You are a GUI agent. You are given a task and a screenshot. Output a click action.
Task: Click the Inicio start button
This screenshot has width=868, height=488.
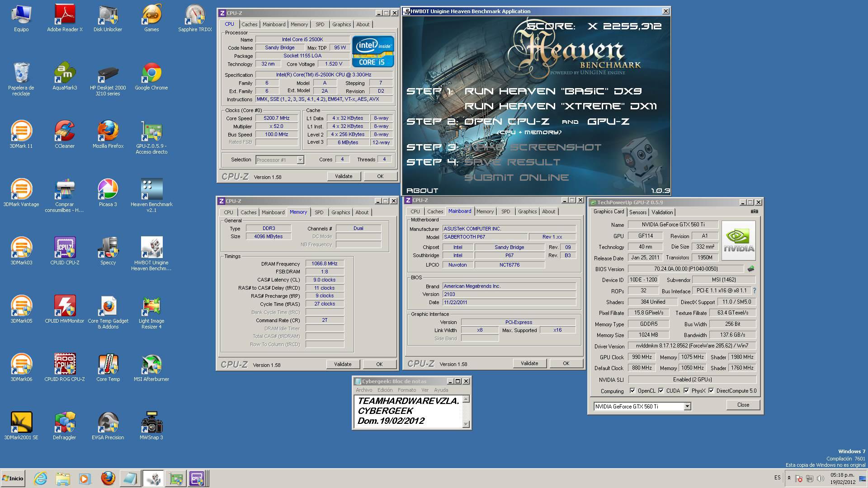[x=13, y=479]
